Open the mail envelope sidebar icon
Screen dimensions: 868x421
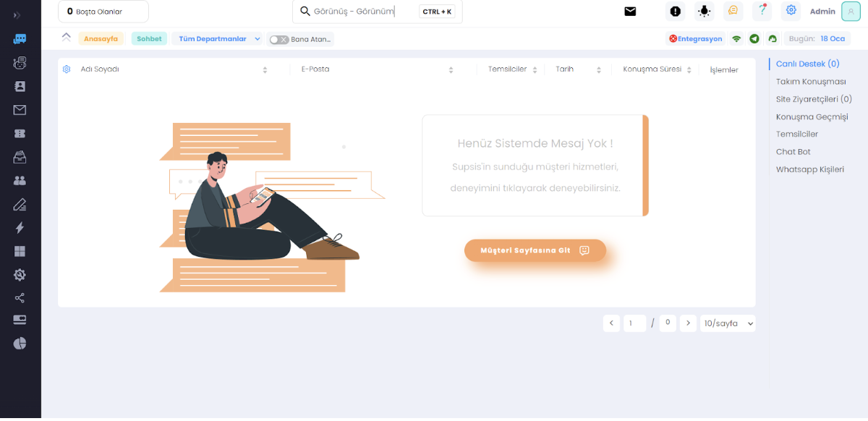[x=20, y=110]
